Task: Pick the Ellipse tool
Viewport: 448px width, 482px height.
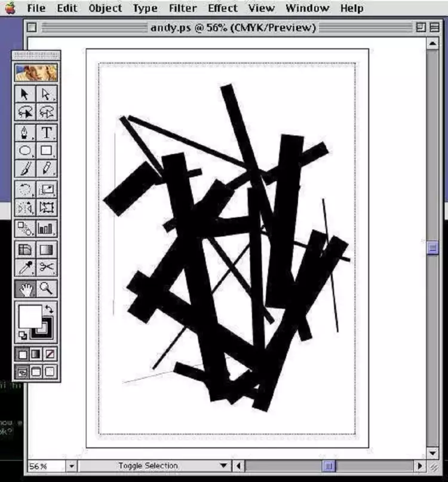Action: pyautogui.click(x=25, y=151)
